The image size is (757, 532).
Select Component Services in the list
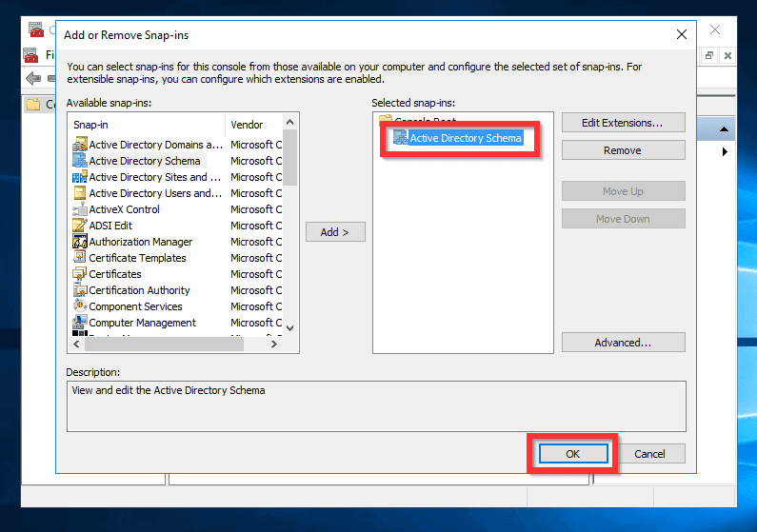click(135, 306)
